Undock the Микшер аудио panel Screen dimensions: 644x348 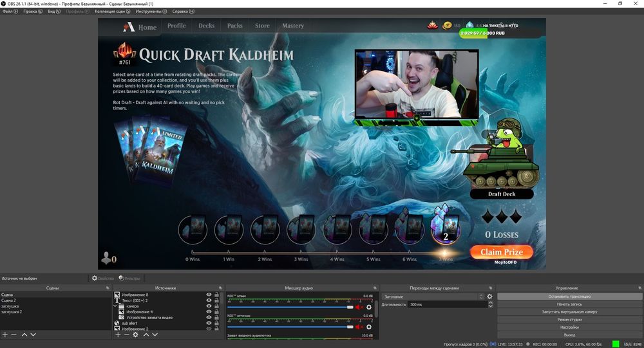(x=374, y=288)
